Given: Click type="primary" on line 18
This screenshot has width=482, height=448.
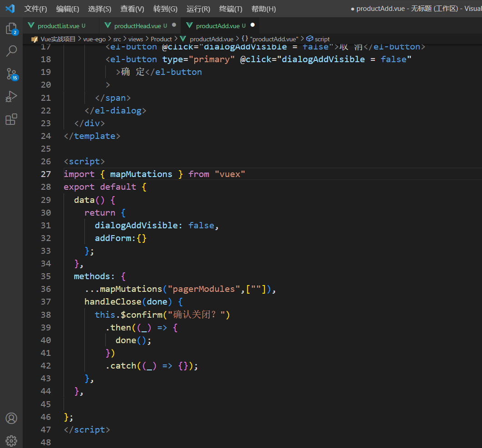Looking at the screenshot, I should coord(199,59).
